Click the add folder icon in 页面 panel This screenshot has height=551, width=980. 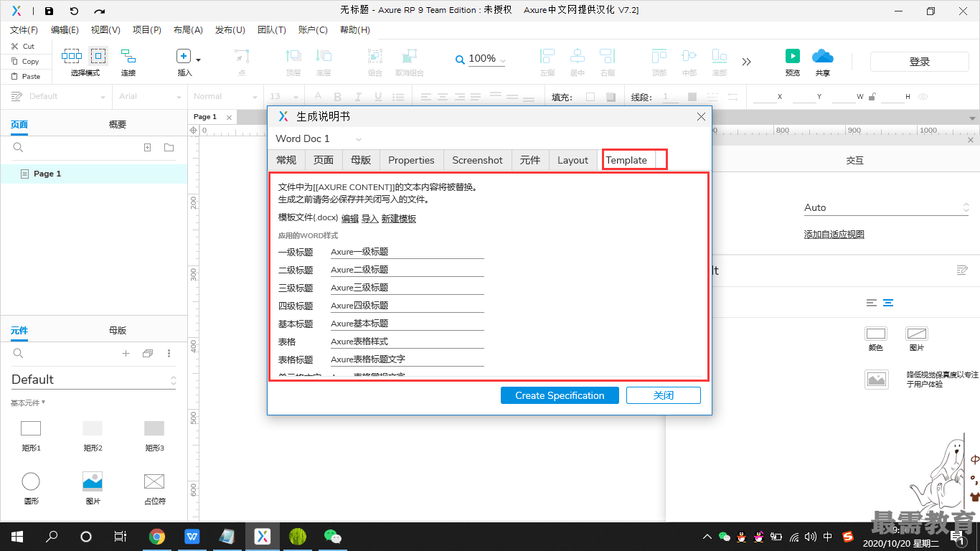click(x=169, y=148)
